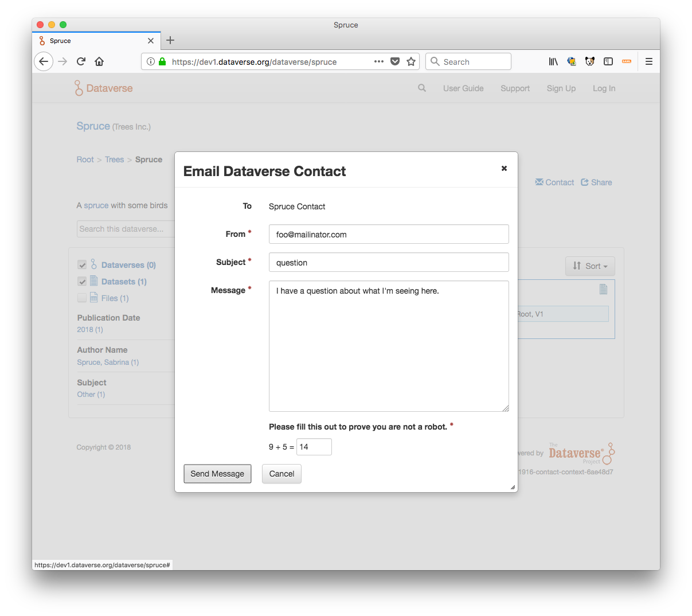The height and width of the screenshot is (616, 692).
Task: Click the navbar search magnifier icon
Action: click(422, 88)
